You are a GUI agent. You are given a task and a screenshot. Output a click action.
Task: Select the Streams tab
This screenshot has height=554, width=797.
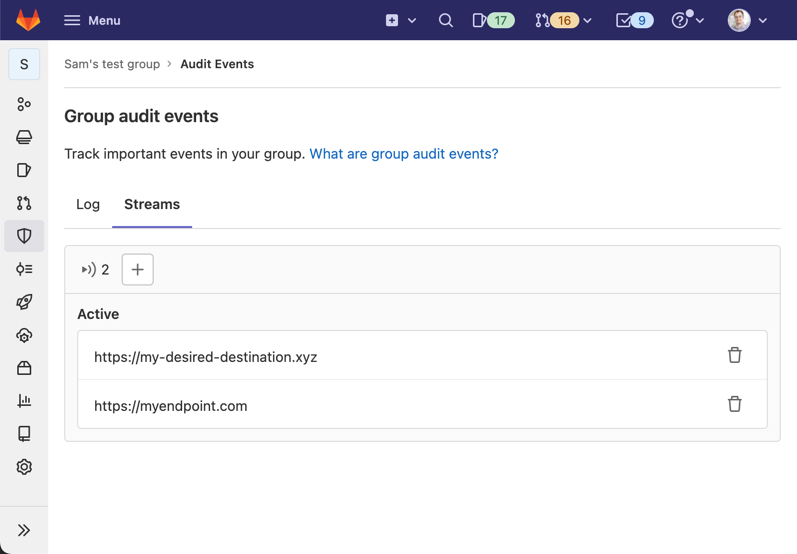pos(152,204)
